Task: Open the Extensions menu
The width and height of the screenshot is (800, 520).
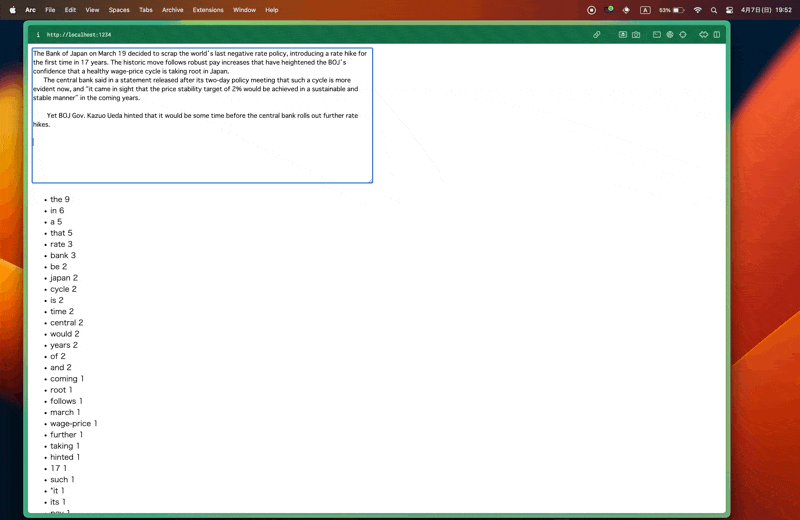Action: 208,10
